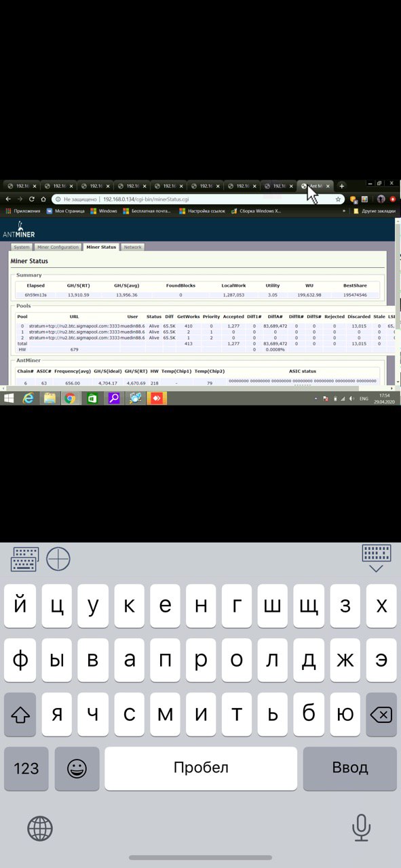Switch to Chrome in the taskbar
This screenshot has height=868, width=401.
[x=69, y=399]
